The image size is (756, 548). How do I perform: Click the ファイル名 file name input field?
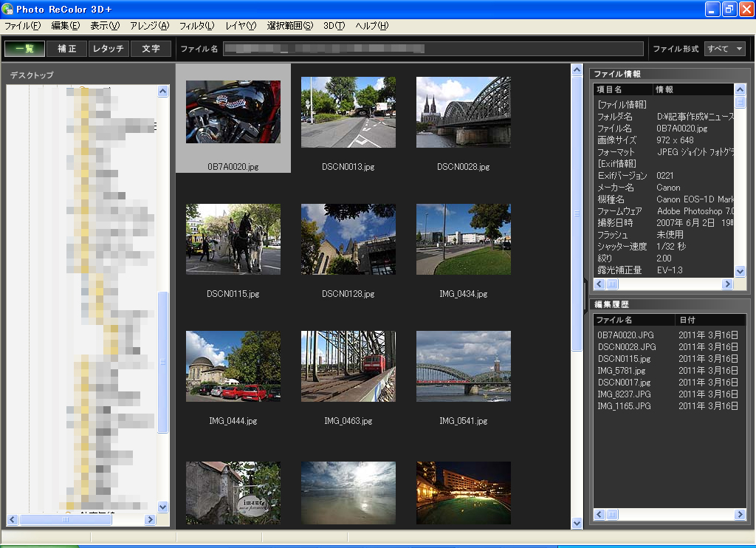pyautogui.click(x=433, y=49)
